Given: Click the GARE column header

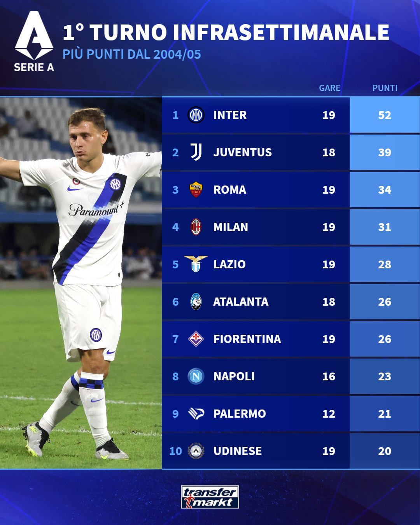Looking at the screenshot, I should tap(329, 88).
